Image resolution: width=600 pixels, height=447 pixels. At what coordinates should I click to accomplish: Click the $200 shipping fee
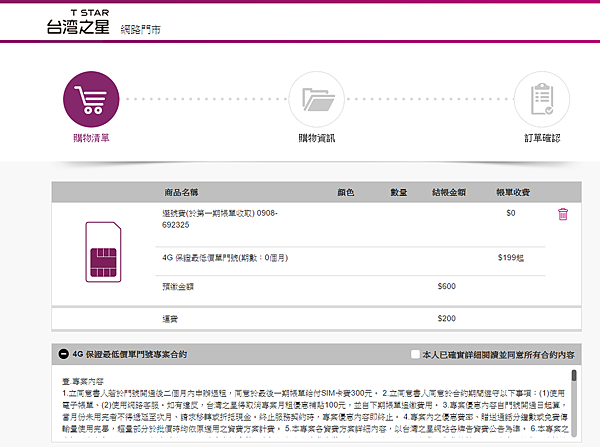(x=447, y=318)
